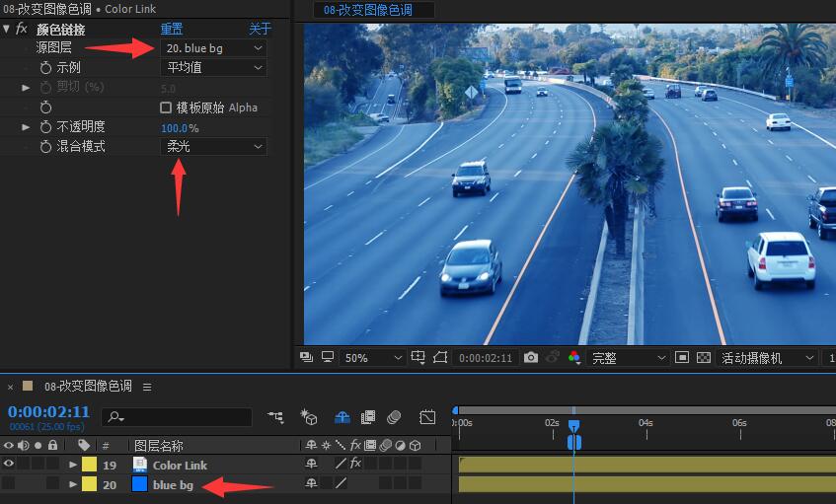Toggle fx switch on Color Link layer
This screenshot has height=504, width=836.
point(355,464)
